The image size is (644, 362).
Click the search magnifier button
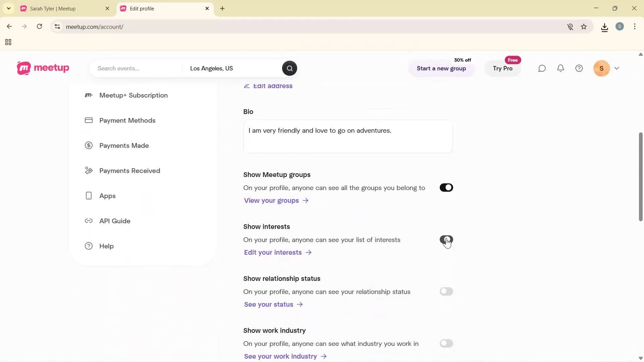coord(289,68)
